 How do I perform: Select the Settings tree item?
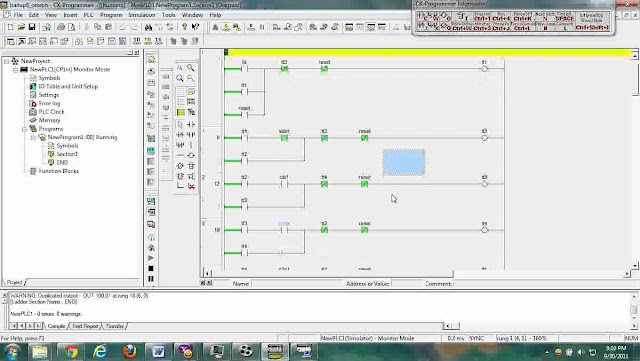(49, 95)
